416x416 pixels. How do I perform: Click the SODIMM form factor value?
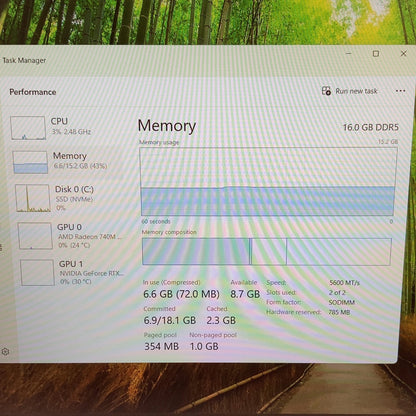click(x=342, y=302)
